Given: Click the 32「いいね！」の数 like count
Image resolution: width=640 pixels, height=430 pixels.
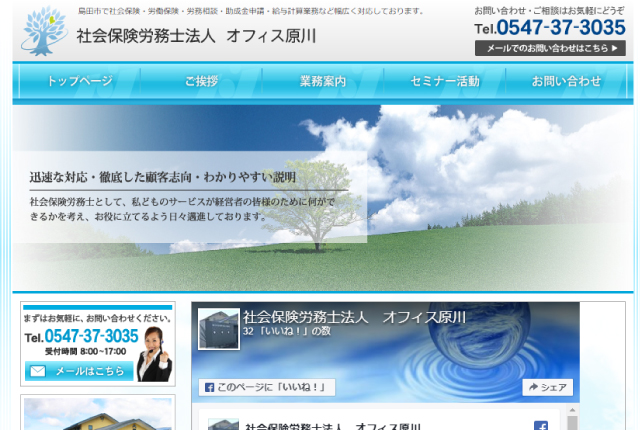Looking at the screenshot, I should 287,331.
